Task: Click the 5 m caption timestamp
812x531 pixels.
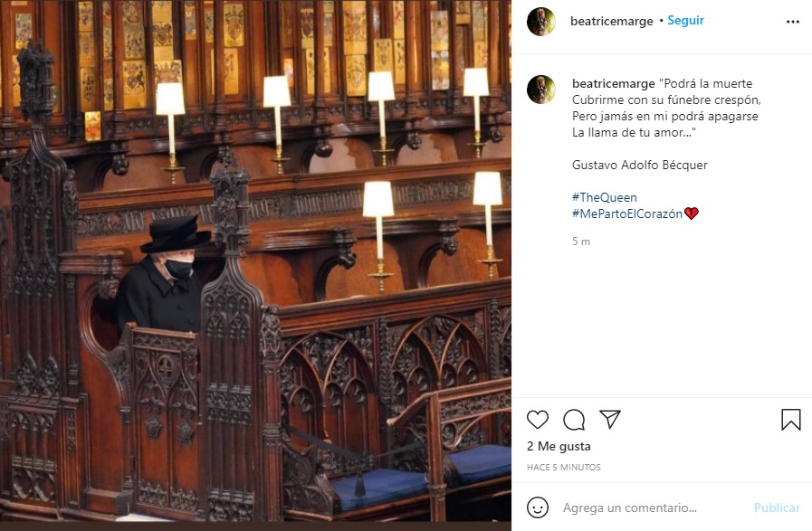Action: [581, 242]
